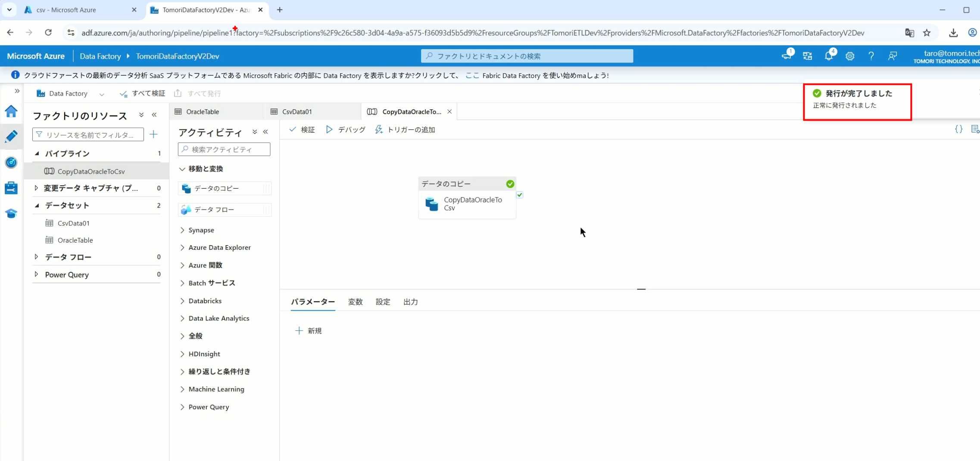Open the Monitor icon in left sidebar
The image size is (980, 461).
click(11, 162)
